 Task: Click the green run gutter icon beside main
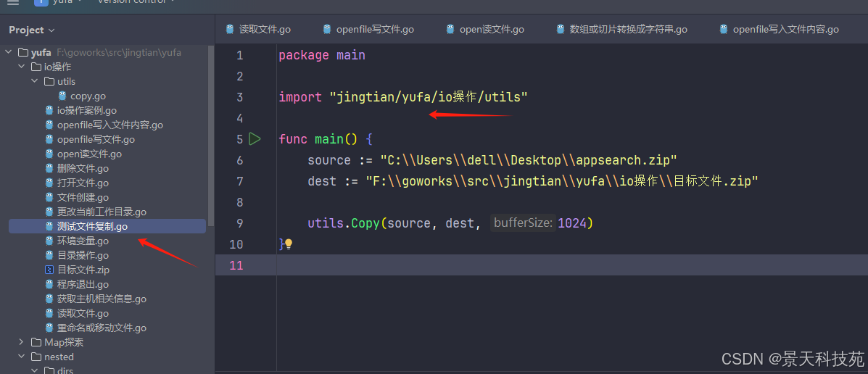click(255, 138)
